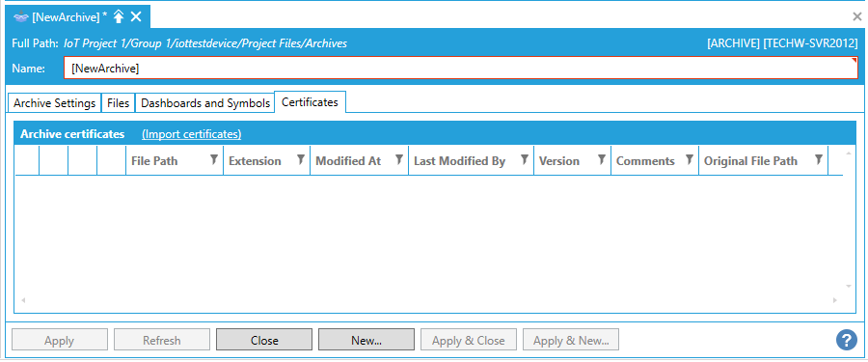868x362 pixels.
Task: Filter the Modified At column
Action: (x=398, y=160)
